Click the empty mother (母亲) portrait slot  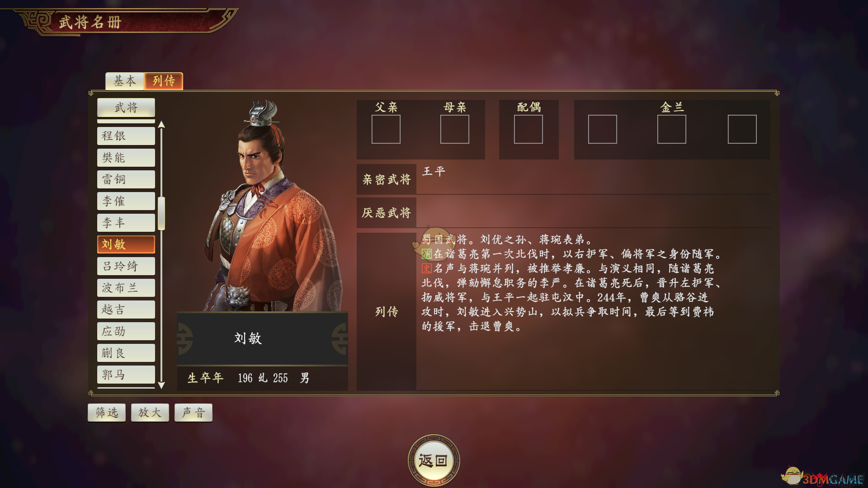[454, 129]
